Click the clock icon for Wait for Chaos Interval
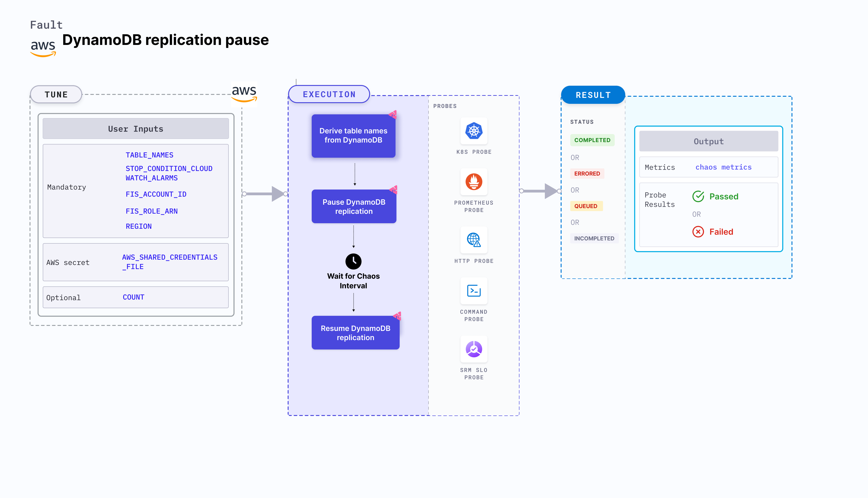The height and width of the screenshot is (498, 868). click(x=353, y=261)
